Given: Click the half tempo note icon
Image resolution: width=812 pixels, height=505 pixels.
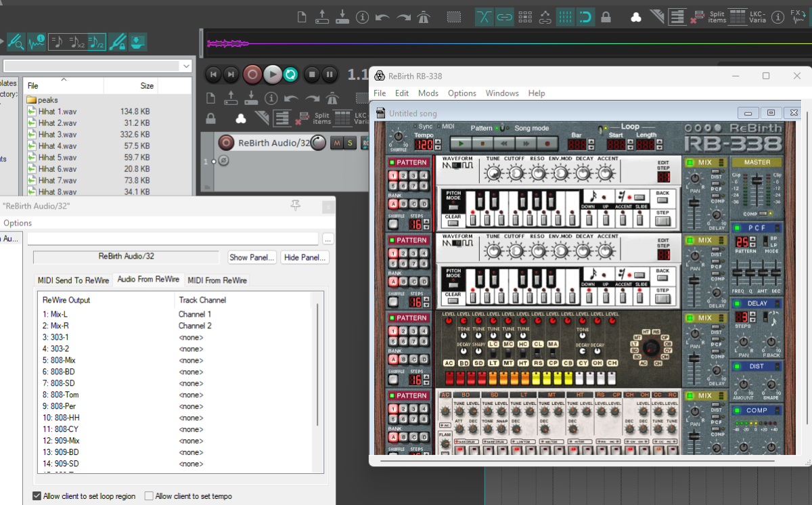Looking at the screenshot, I should [x=97, y=43].
